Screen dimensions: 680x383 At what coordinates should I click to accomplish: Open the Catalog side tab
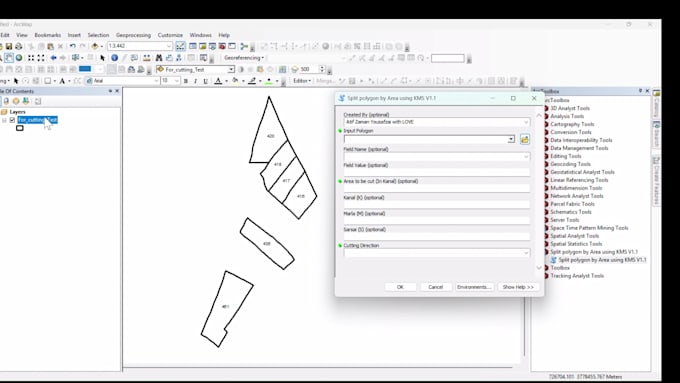coord(657,104)
